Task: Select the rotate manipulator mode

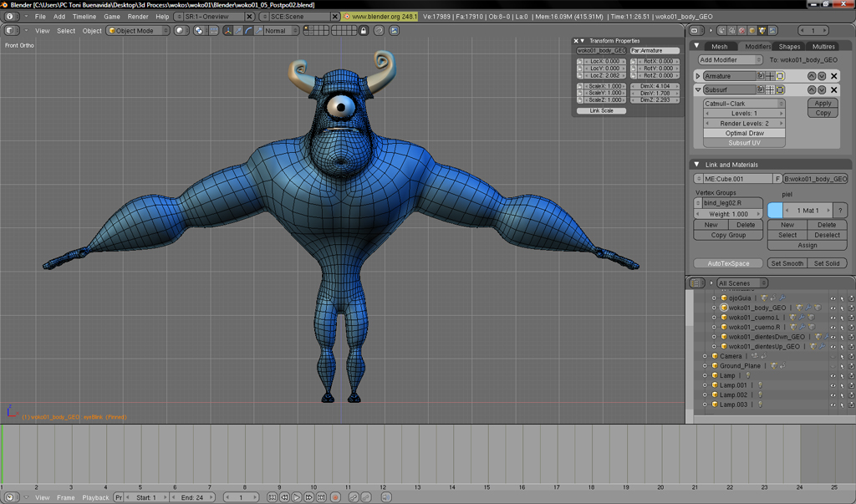Action: (x=248, y=31)
